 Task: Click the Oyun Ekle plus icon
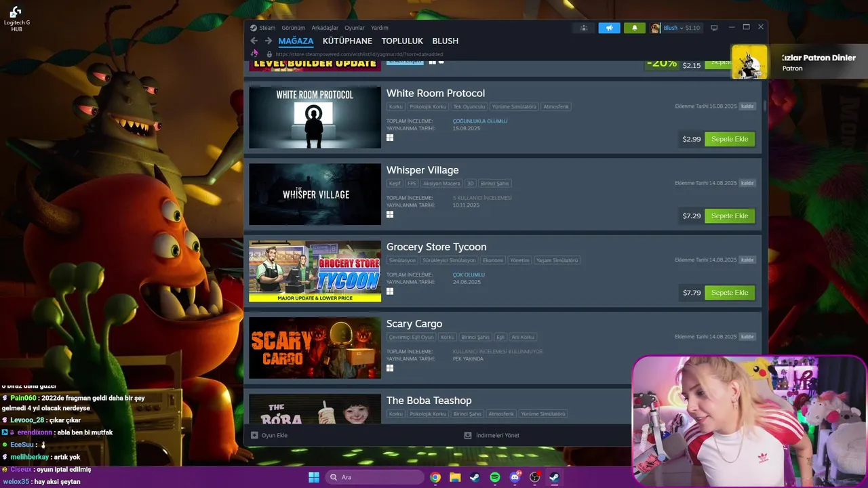(x=255, y=435)
